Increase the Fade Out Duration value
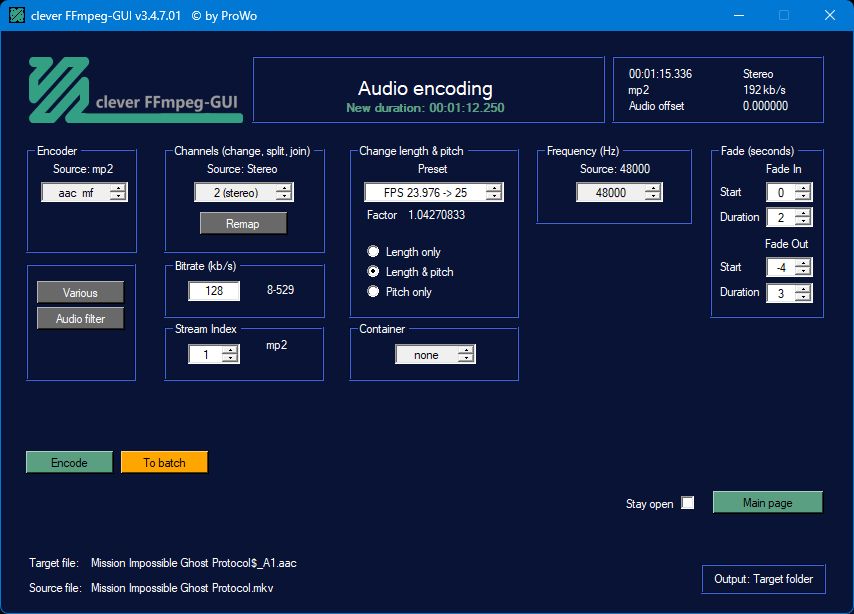The height and width of the screenshot is (614, 854). [803, 289]
